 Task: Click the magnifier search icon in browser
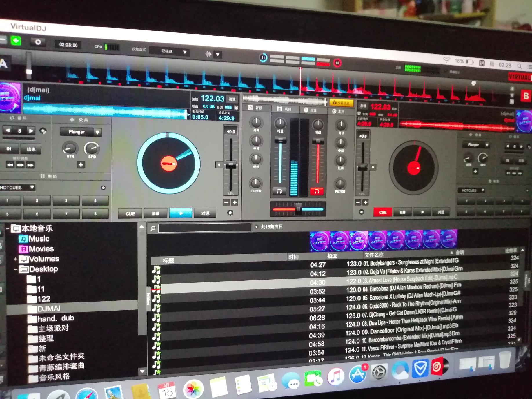[x=153, y=228]
